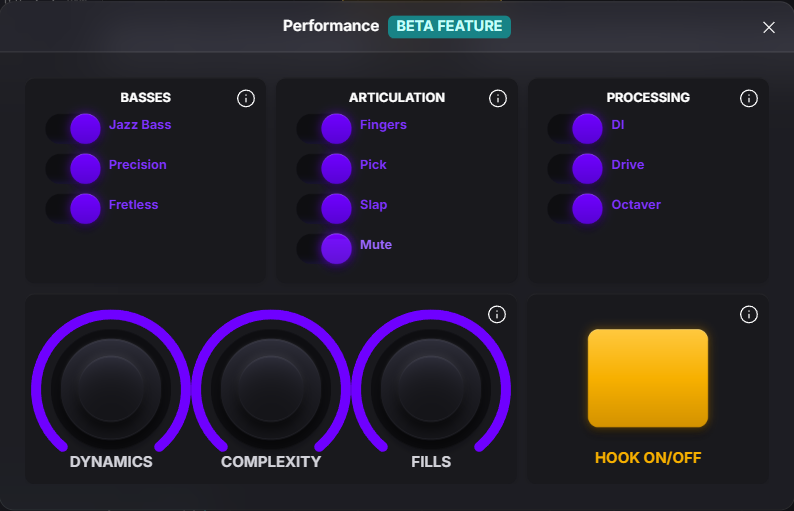Toggle the Fingers articulation
Viewport: 794px width, 511px height.
(x=325, y=128)
